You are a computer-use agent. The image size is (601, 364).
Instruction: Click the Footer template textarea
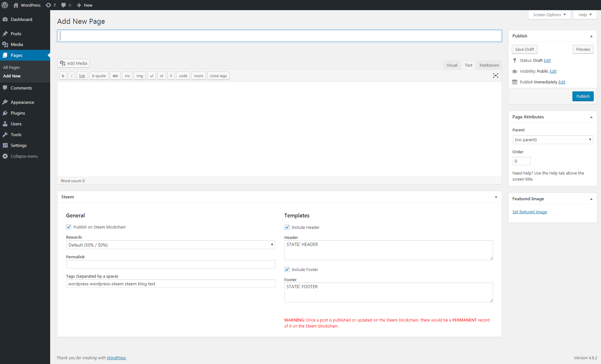point(389,292)
